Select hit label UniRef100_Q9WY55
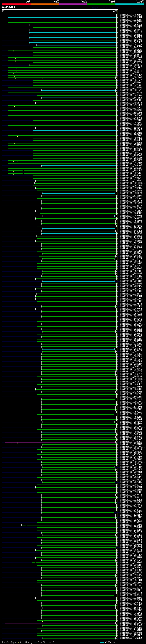 [x=131, y=502]
